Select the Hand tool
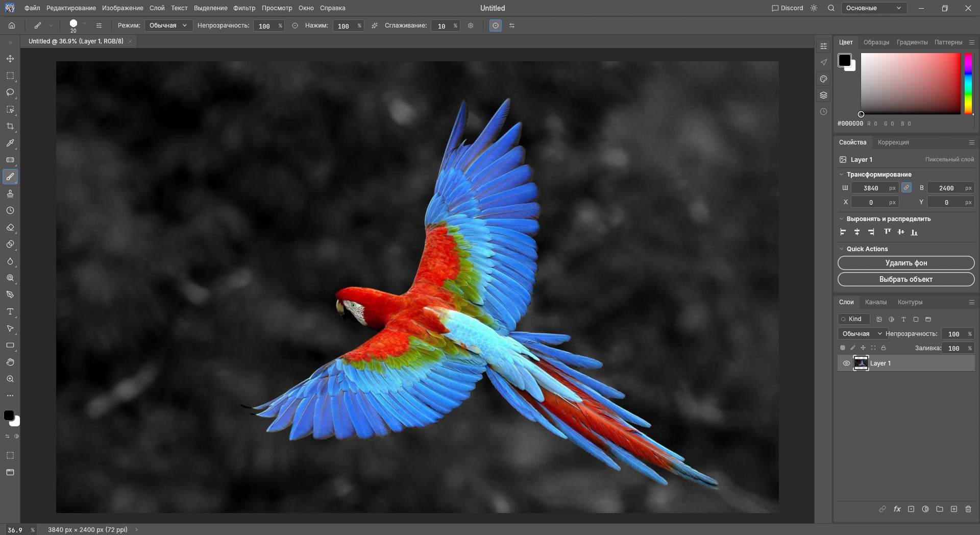This screenshot has height=535, width=980. 10,362
